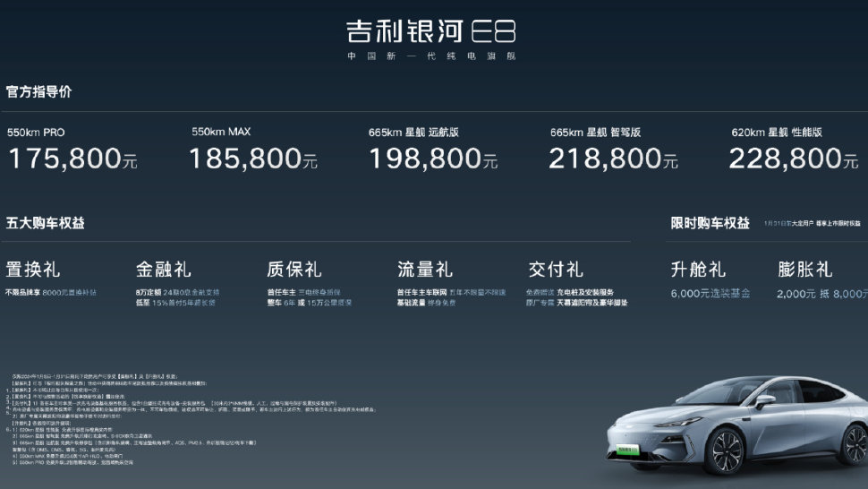The width and height of the screenshot is (868, 489).
Task: Open the 金融礼 benefit title
Action: click(x=163, y=270)
